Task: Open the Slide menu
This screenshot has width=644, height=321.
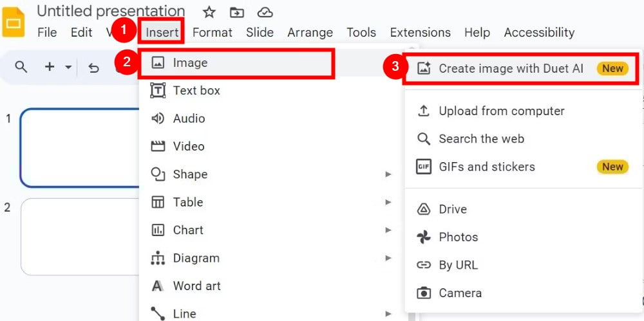Action: (260, 32)
